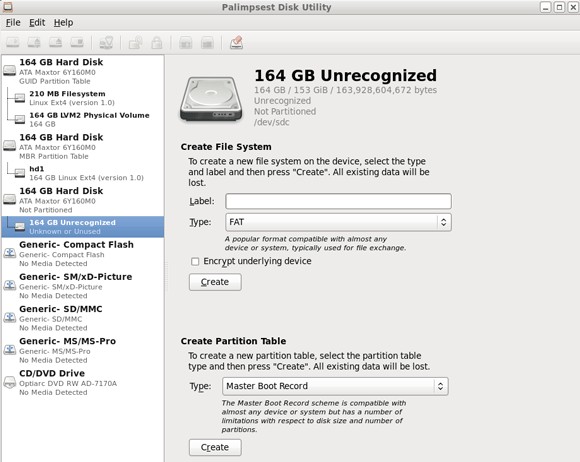Click the Mount volume toolbar icon
The width and height of the screenshot is (580, 462).
point(13,43)
